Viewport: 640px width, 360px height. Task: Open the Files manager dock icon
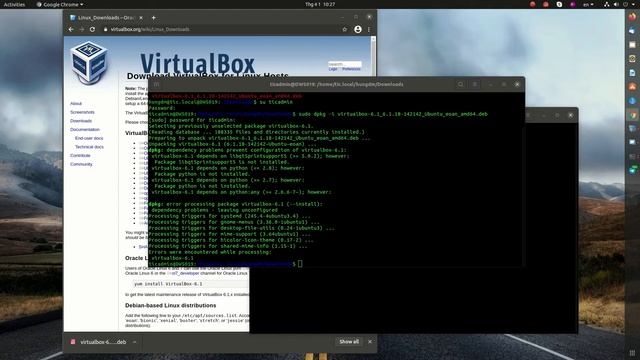tap(632, 45)
